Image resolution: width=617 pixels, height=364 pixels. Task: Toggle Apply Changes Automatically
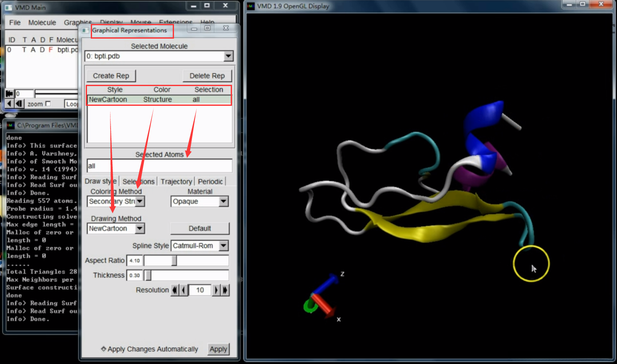click(x=103, y=349)
